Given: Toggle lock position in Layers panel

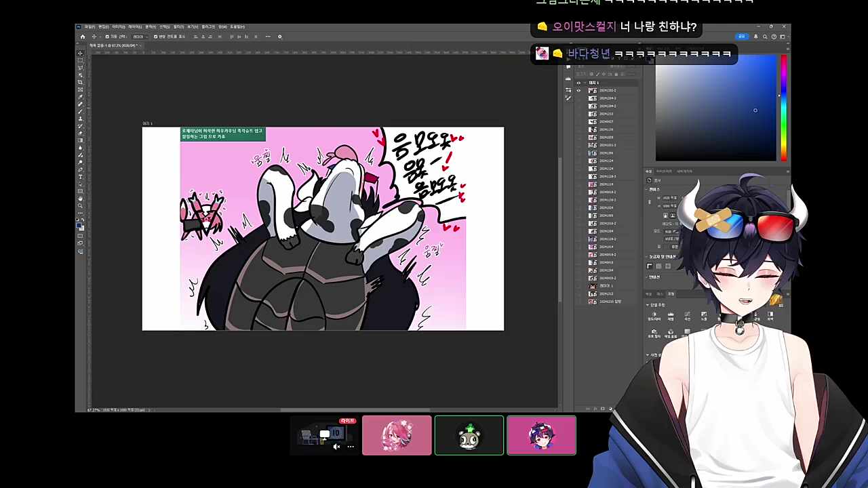Looking at the screenshot, I should 604,74.
